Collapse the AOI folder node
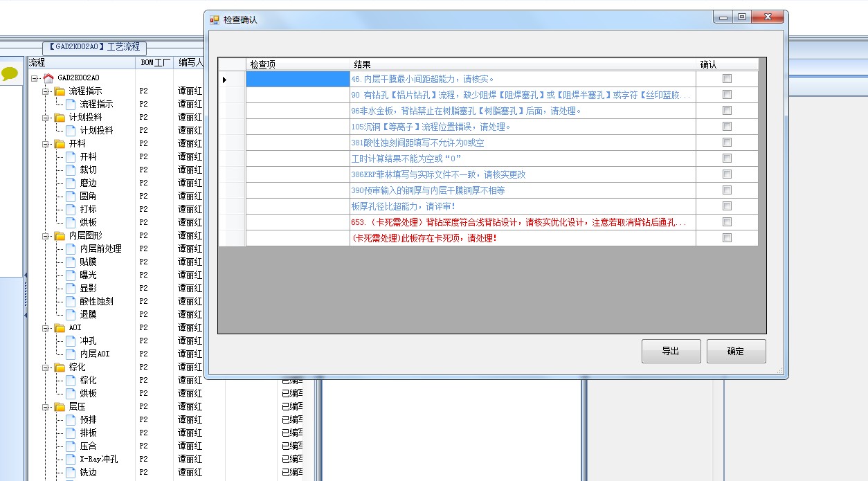 pos(46,327)
